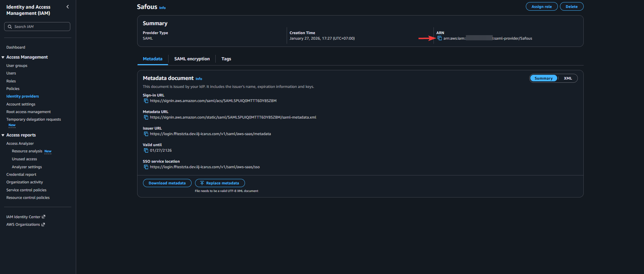This screenshot has width=644, height=274.
Task: Copy the Issuer URL value
Action: point(146,134)
